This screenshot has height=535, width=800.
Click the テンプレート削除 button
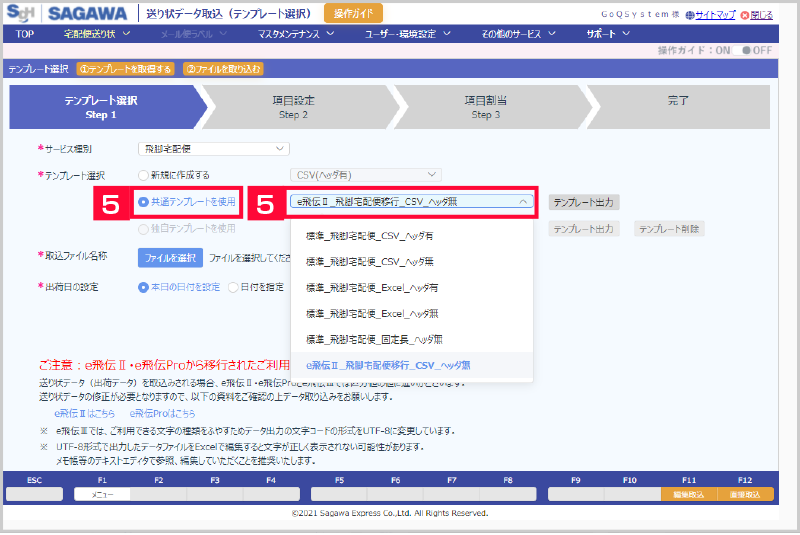[x=669, y=229]
